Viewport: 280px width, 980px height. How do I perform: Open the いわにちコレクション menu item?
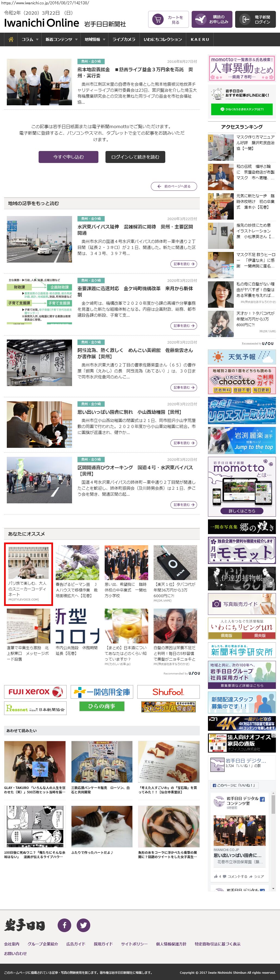point(163,39)
